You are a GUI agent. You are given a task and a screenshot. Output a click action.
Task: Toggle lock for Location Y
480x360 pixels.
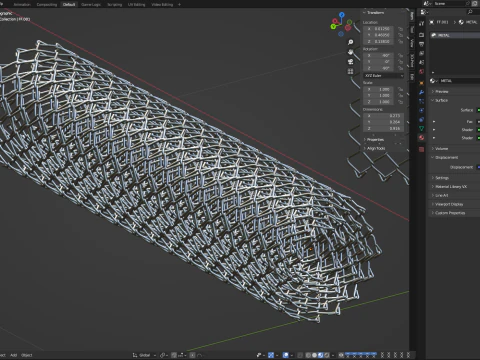coord(400,35)
